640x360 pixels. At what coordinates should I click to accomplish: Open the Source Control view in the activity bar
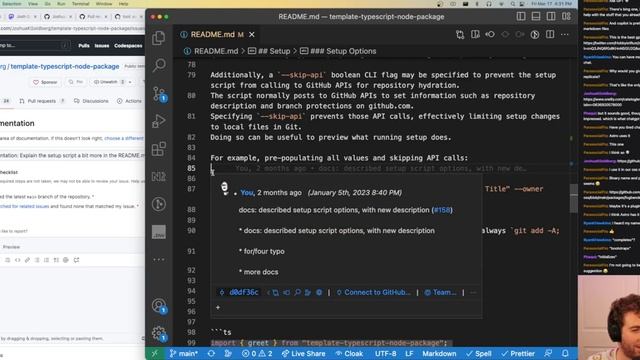coord(159,94)
